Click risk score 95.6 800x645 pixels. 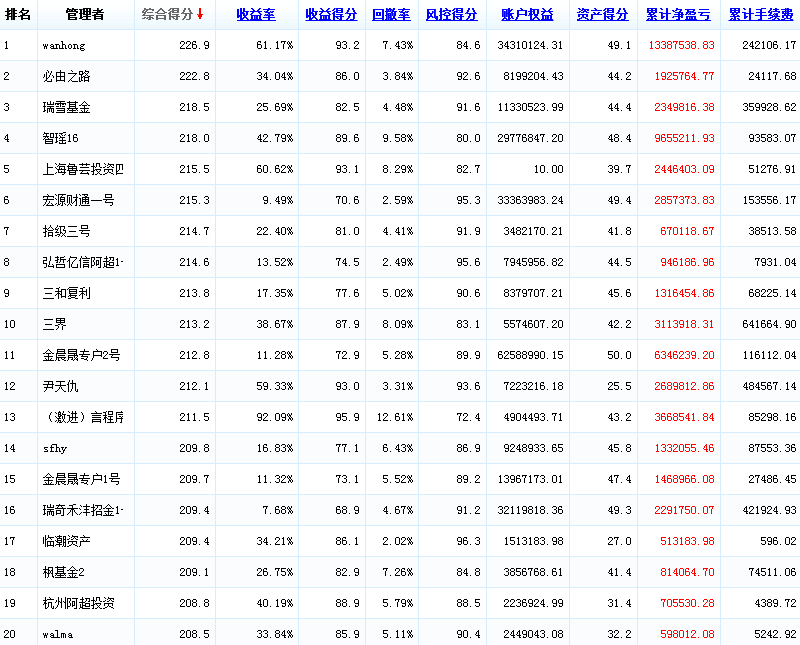(x=468, y=262)
